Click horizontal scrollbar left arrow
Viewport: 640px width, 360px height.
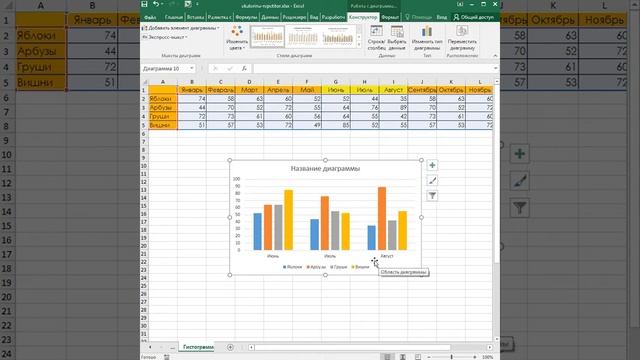pyautogui.click(x=251, y=347)
